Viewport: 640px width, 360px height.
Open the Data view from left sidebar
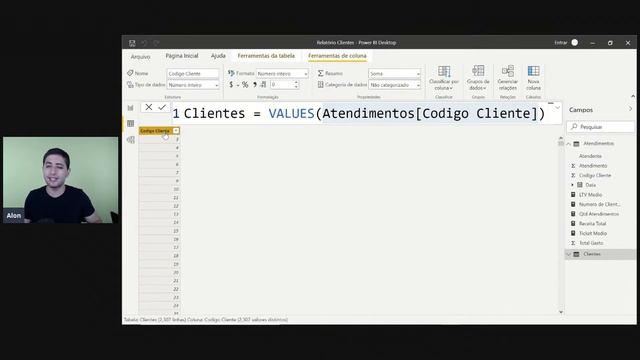coord(131,123)
